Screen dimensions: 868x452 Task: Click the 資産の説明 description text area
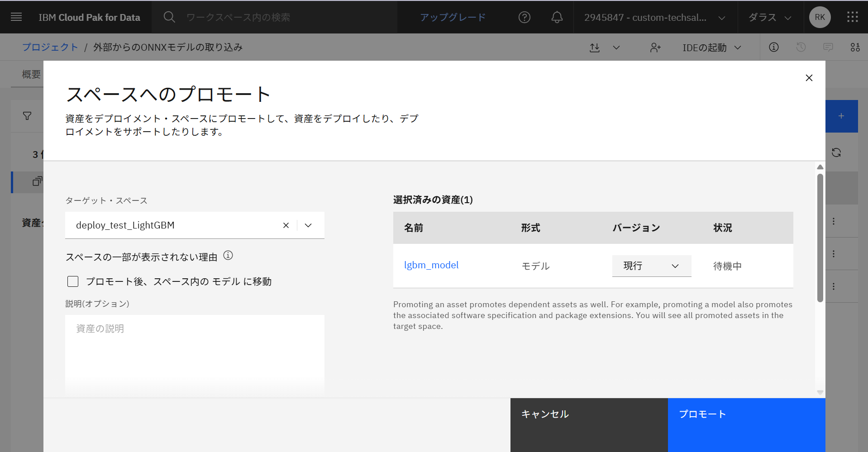click(x=195, y=354)
